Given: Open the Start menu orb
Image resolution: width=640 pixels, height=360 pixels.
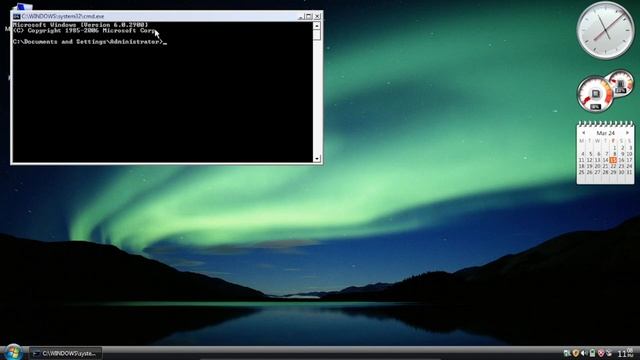Looking at the screenshot, I should click(13, 352).
